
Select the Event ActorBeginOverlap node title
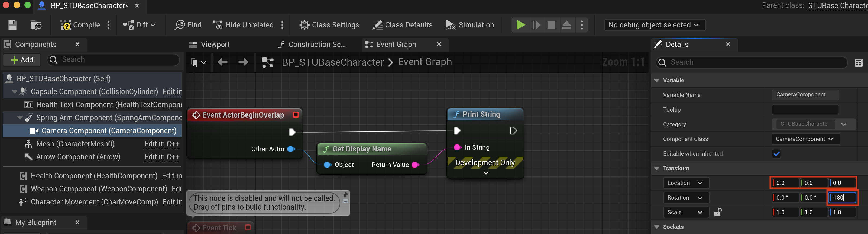[x=243, y=115]
